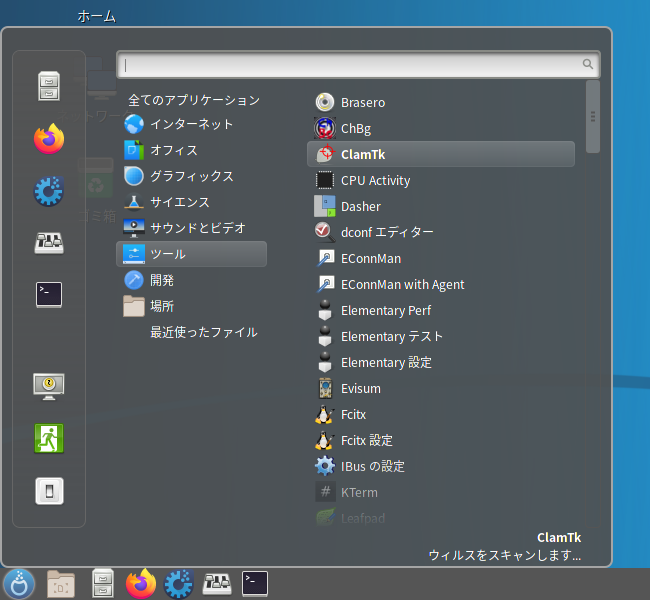650x600 pixels.
Task: Click the Firefox icon on the taskbar
Action: tap(141, 584)
